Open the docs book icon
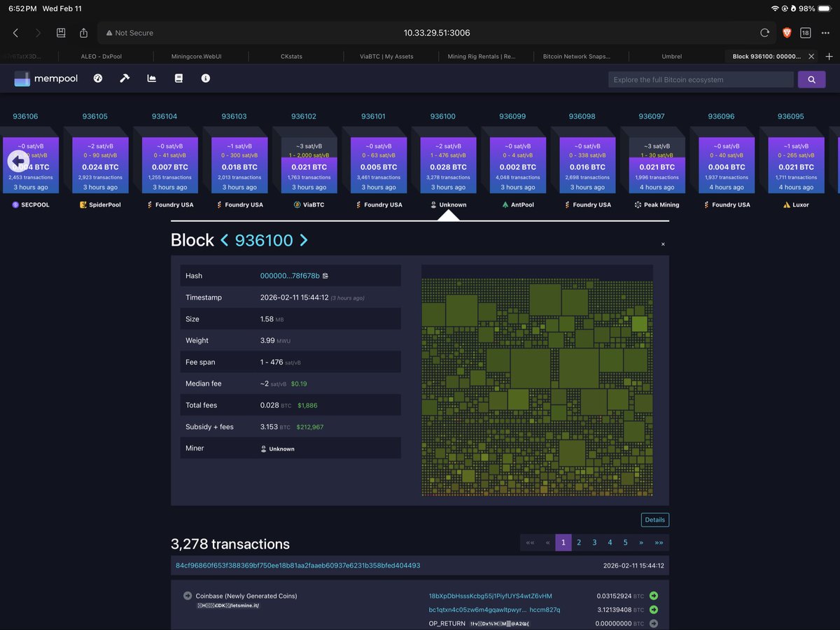This screenshot has height=630, width=840. 178,78
